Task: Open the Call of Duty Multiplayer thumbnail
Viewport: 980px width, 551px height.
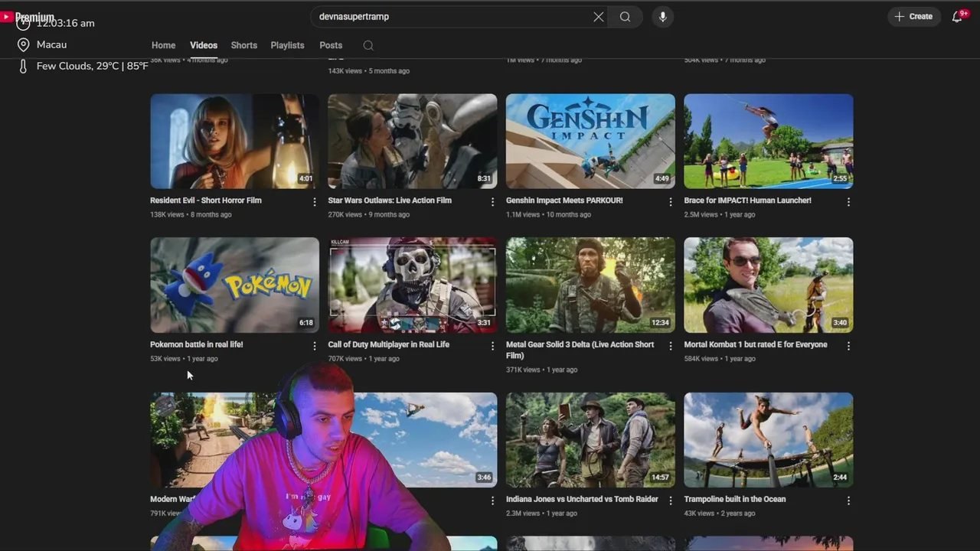Action: pos(413,285)
